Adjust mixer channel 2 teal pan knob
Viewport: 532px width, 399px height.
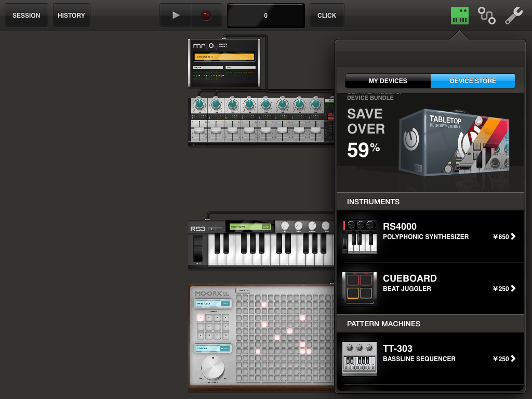coord(216,104)
